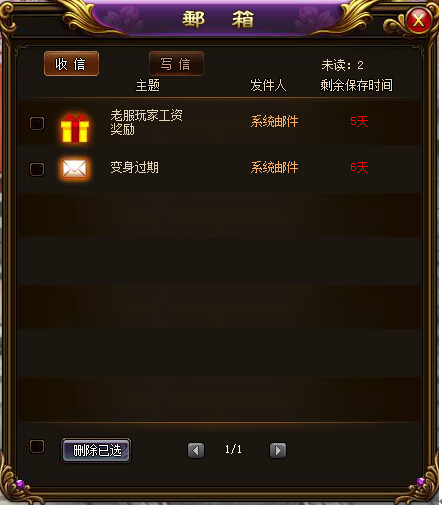This screenshot has width=442, height=507.
Task: Check the box for 变身过期 mail
Action: (37, 169)
